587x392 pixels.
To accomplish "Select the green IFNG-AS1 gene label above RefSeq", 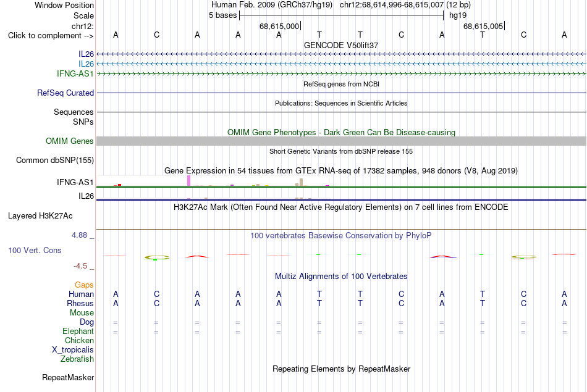I will coord(75,73).
